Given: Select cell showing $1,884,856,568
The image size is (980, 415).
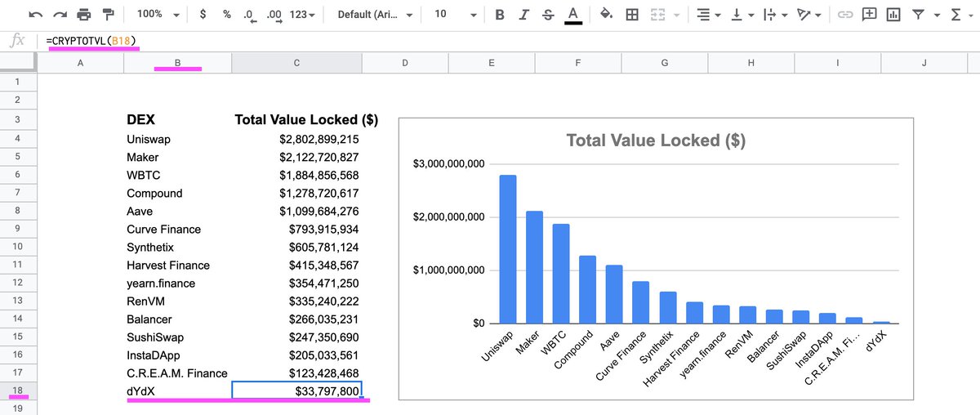Looking at the screenshot, I should click(296, 175).
